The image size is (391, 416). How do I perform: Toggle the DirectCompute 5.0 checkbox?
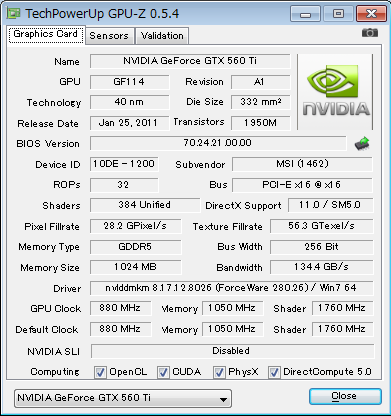point(274,372)
